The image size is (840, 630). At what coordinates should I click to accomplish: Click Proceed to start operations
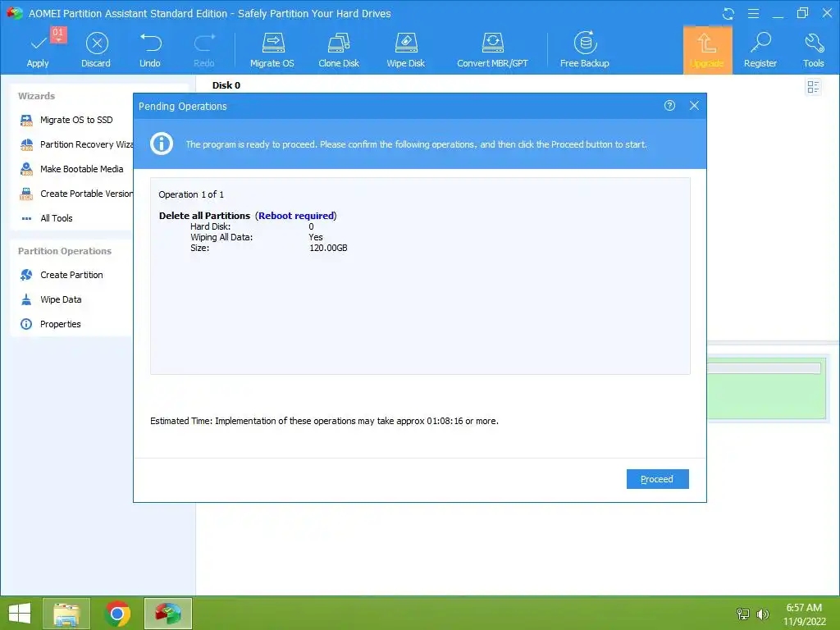coord(657,479)
